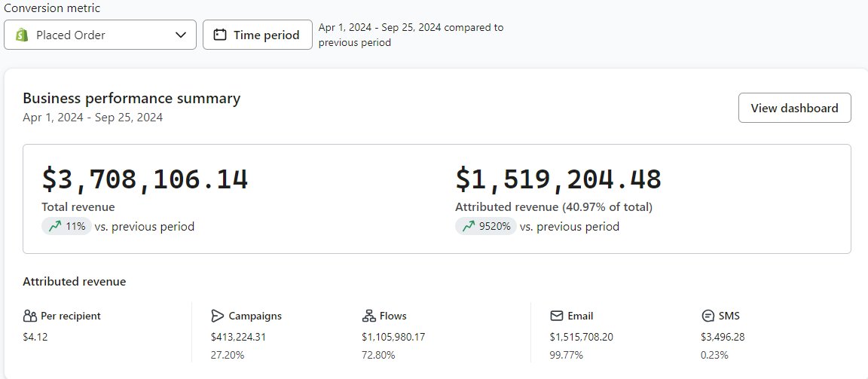The width and height of the screenshot is (868, 379).
Task: Click the total revenue 11% trend arrow icon
Action: pyautogui.click(x=55, y=226)
